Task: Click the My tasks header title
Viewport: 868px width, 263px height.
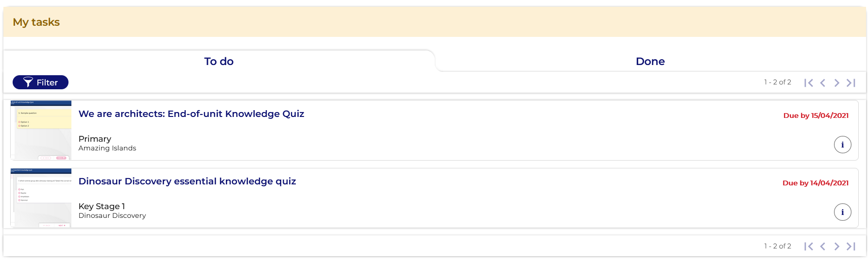Action: [36, 22]
